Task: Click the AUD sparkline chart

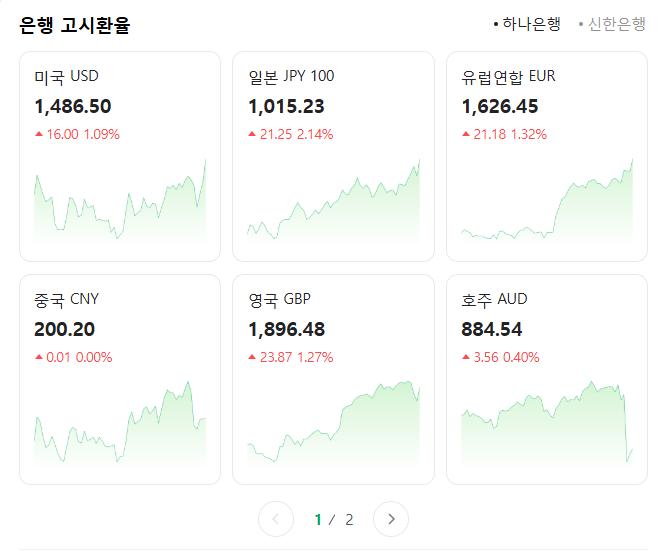Action: [x=547, y=423]
